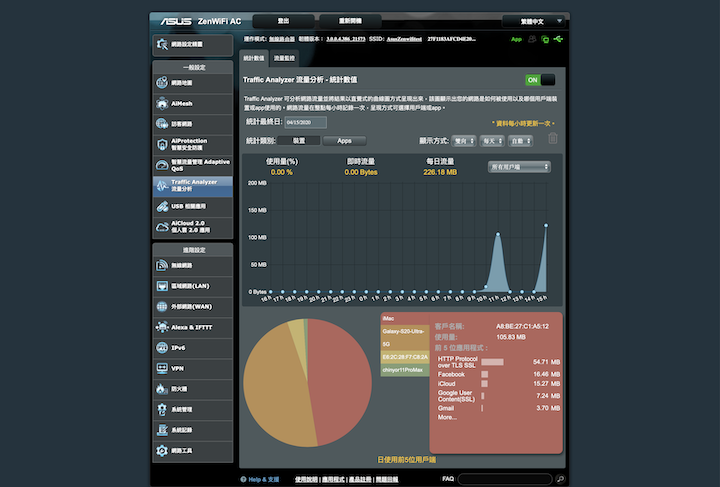Open the USB application sidebar icon

coord(162,207)
